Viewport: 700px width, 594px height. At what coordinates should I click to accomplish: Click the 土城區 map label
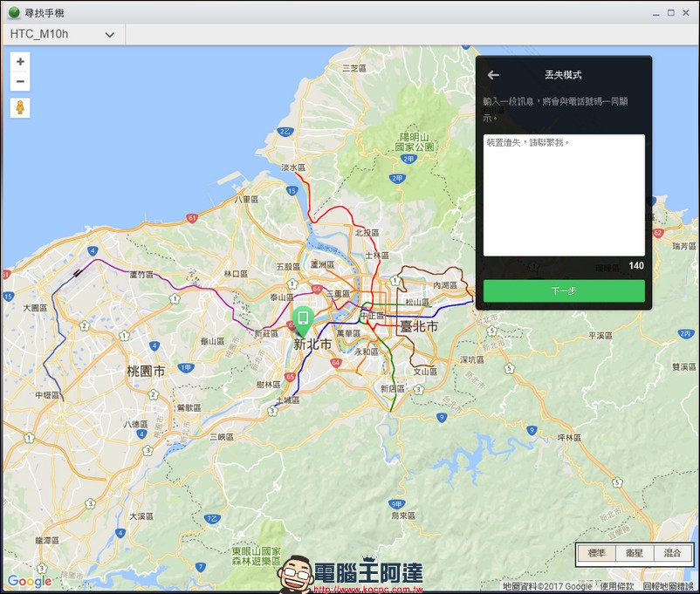click(x=288, y=400)
